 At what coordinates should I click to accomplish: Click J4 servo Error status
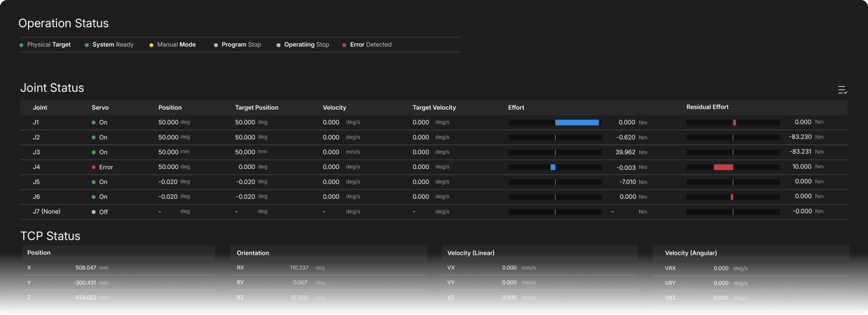coord(102,167)
